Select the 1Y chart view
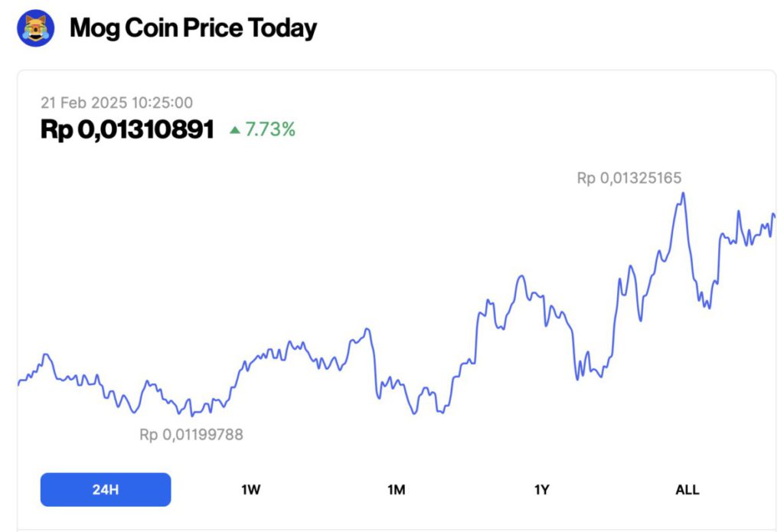The width and height of the screenshot is (784, 532). [x=541, y=489]
